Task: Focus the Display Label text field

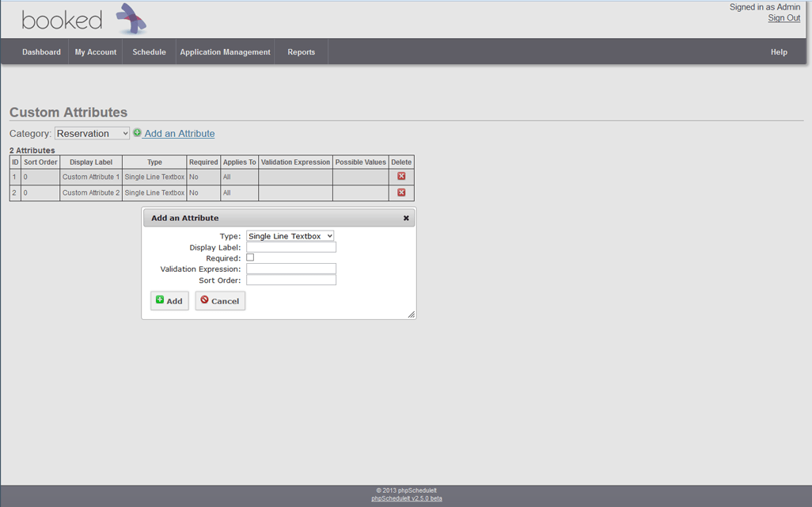Action: point(290,247)
